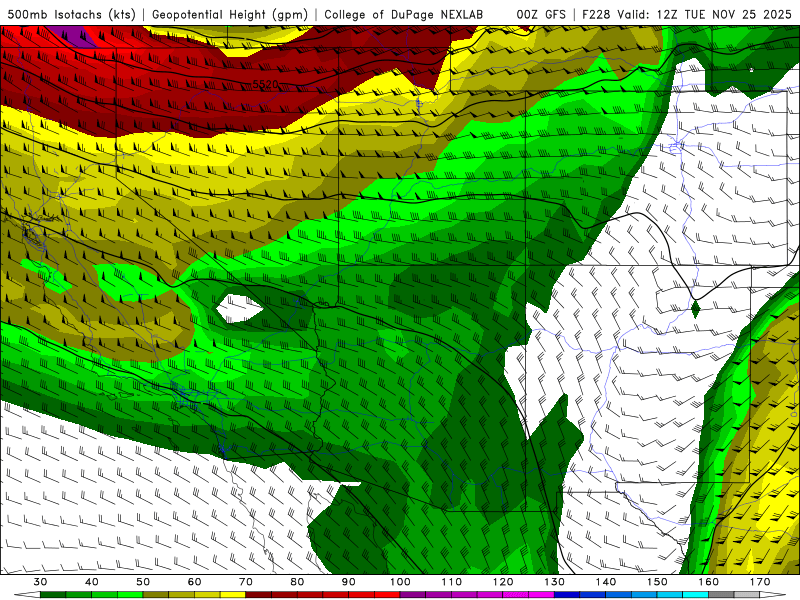Click the dark gray swatch just above 160
This screenshot has height=600, width=800.
coord(721,595)
